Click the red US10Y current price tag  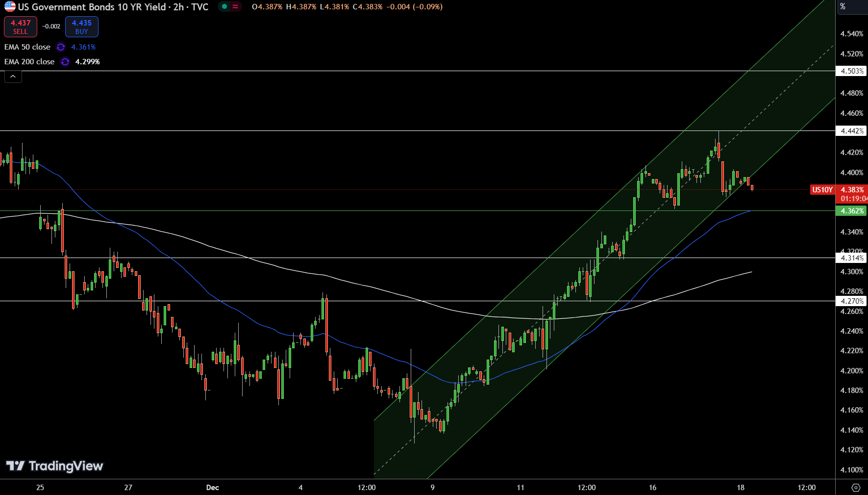pos(822,190)
